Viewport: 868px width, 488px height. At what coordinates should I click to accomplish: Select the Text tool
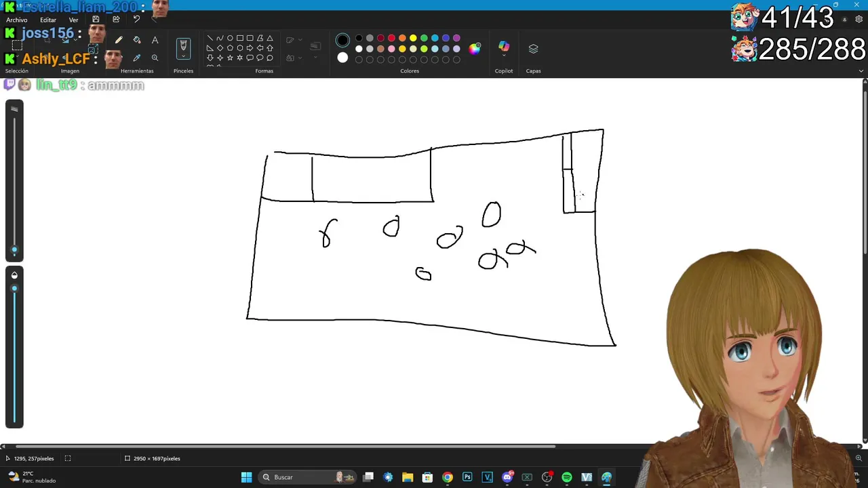tap(155, 41)
